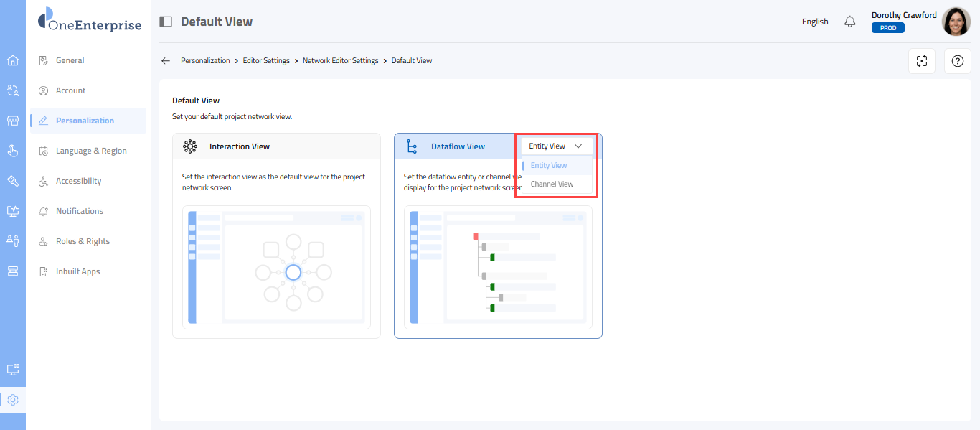Open the English language selector
The image size is (980, 430).
click(815, 22)
